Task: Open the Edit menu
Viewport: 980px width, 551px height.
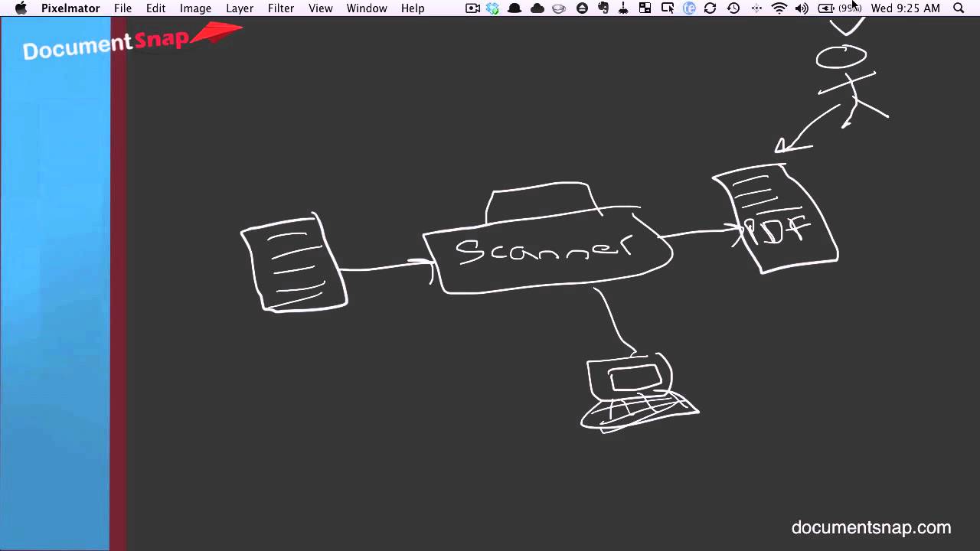Action: pos(156,8)
